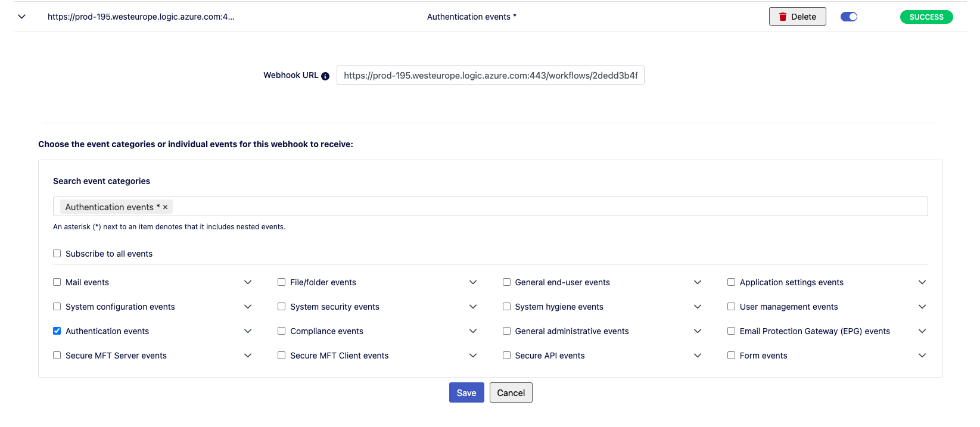Remove the Authentication events tag with its x
This screenshot has width=980, height=427.
click(166, 207)
